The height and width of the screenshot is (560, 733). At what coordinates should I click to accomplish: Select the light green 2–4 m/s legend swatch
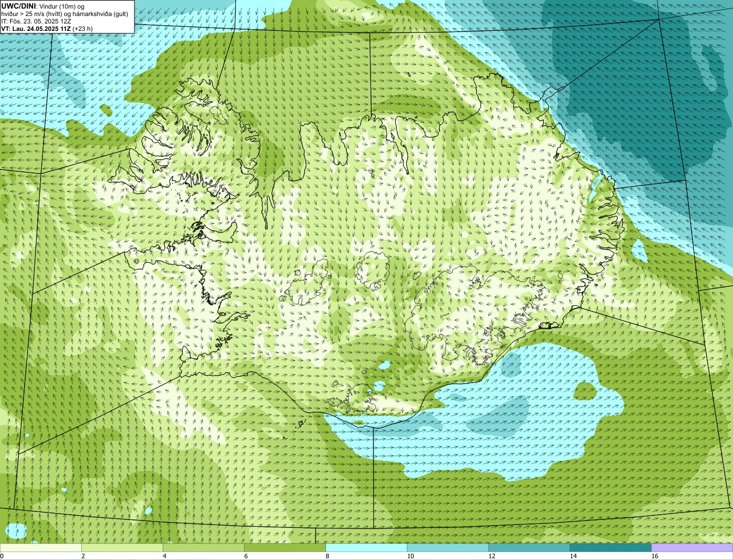tap(122, 548)
